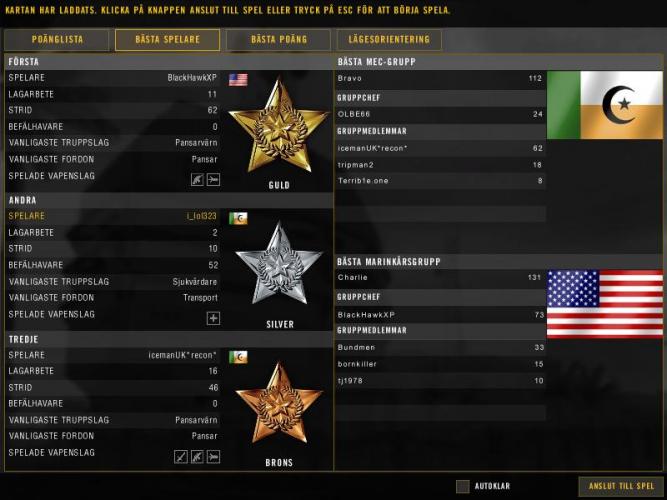Toggle the Autoklar checkbox

[x=462, y=486]
